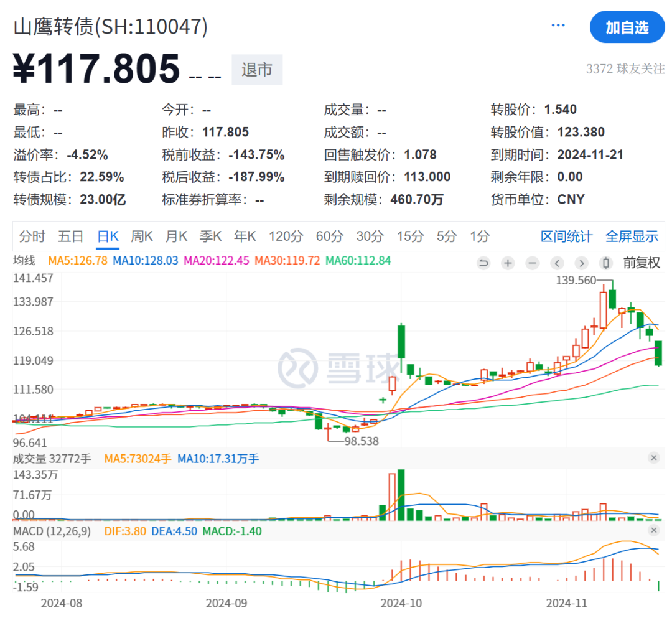Shift chart left with the left chevron icon
Viewport: 672px width, 618px height.
point(557,263)
